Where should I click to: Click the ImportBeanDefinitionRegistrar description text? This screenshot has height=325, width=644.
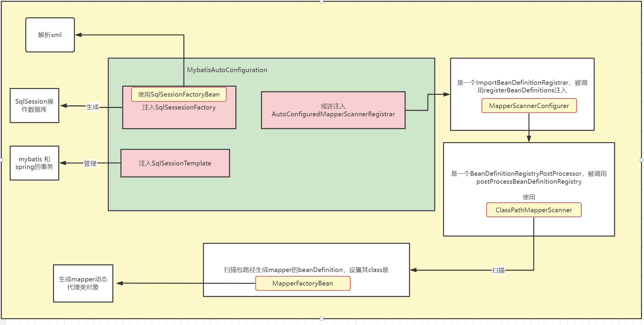click(x=522, y=86)
